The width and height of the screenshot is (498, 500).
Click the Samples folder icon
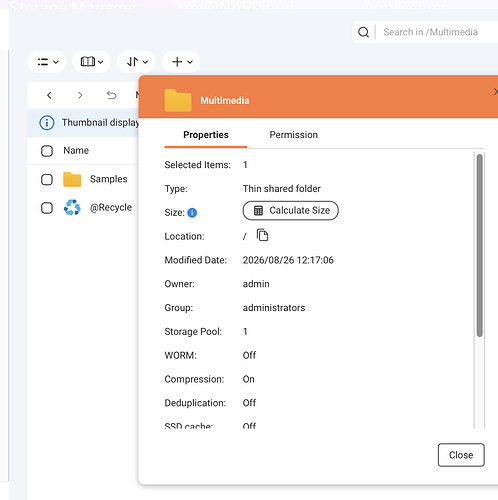coord(72,179)
